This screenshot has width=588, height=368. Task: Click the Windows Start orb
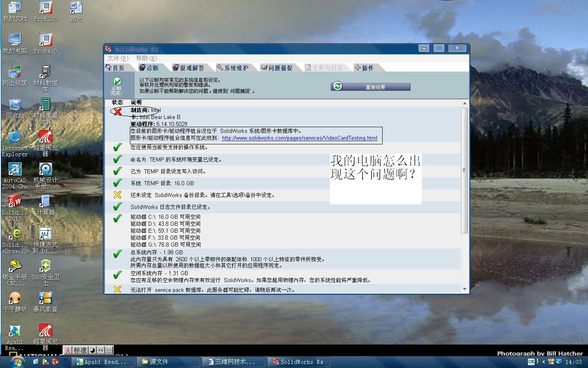point(17,361)
